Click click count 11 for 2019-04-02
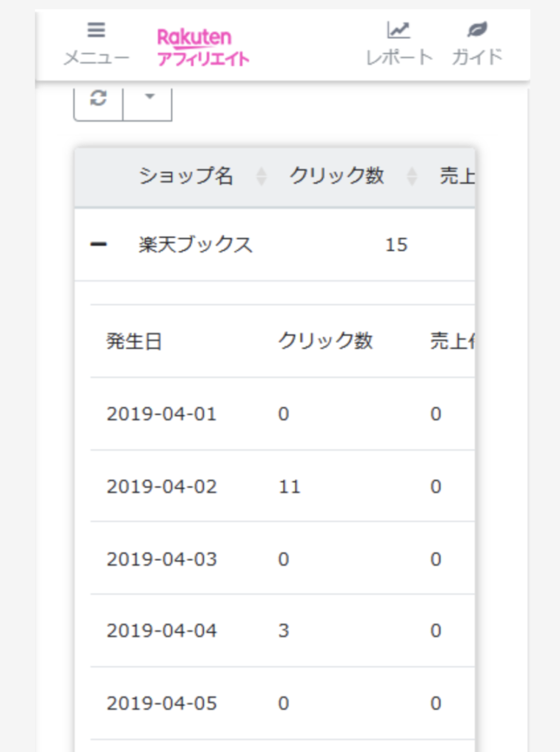The width and height of the screenshot is (560, 752). pyautogui.click(x=290, y=487)
